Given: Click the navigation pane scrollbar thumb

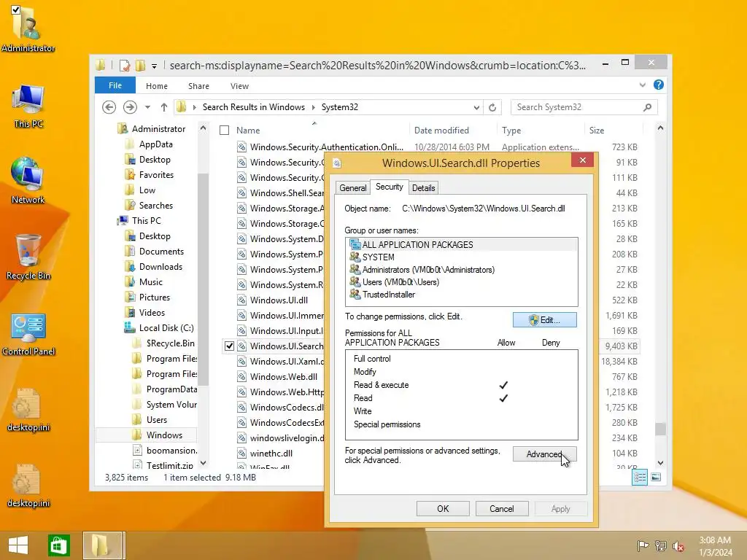Looking at the screenshot, I should click(203, 279).
